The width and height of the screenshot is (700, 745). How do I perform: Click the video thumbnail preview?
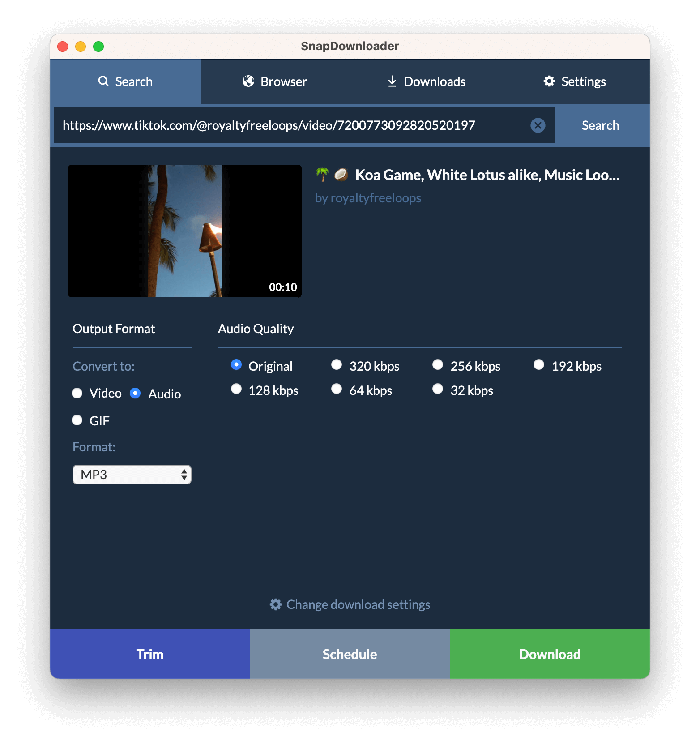(185, 231)
